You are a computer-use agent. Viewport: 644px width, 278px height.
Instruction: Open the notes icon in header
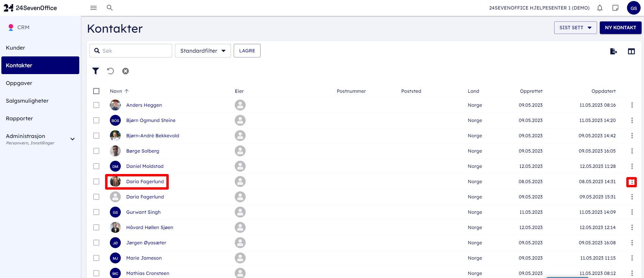[615, 8]
